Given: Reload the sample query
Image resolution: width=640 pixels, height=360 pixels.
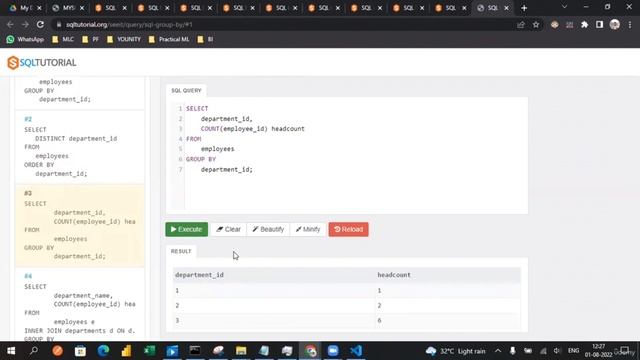Looking at the screenshot, I should click(348, 229).
